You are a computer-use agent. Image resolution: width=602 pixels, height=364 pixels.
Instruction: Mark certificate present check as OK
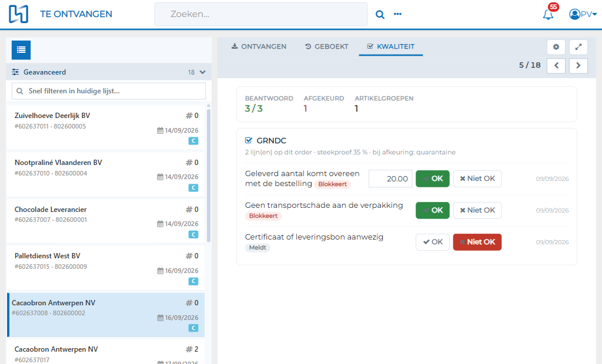pos(432,242)
